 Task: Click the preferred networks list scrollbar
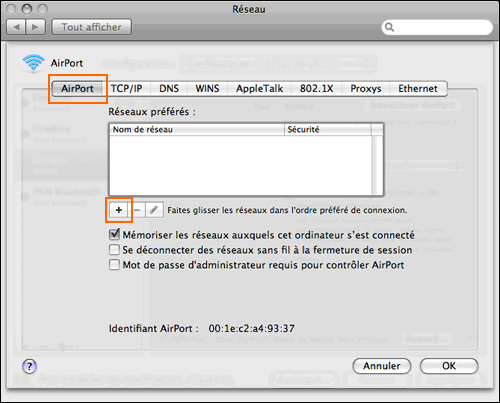click(377, 165)
